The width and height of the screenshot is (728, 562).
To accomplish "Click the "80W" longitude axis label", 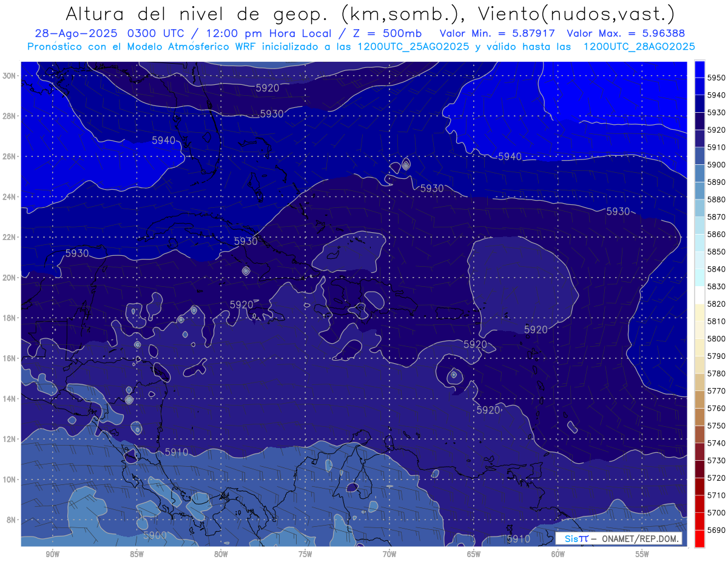I will click(x=221, y=555).
